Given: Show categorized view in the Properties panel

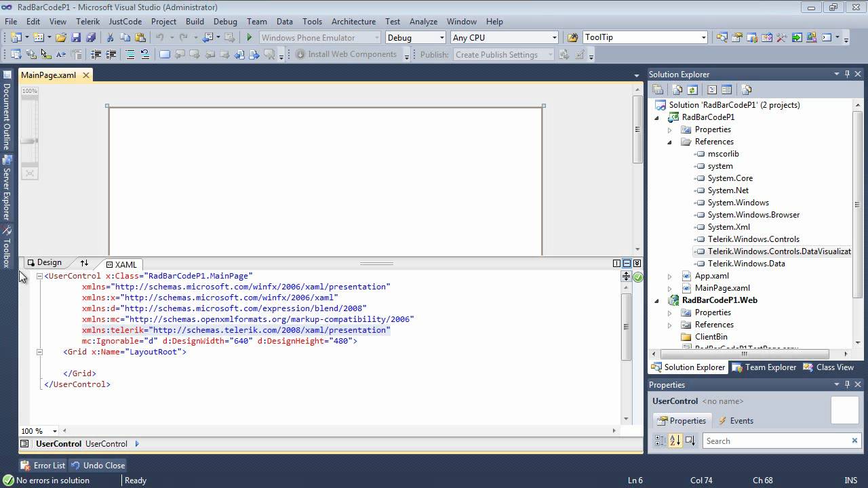Looking at the screenshot, I should [x=660, y=441].
